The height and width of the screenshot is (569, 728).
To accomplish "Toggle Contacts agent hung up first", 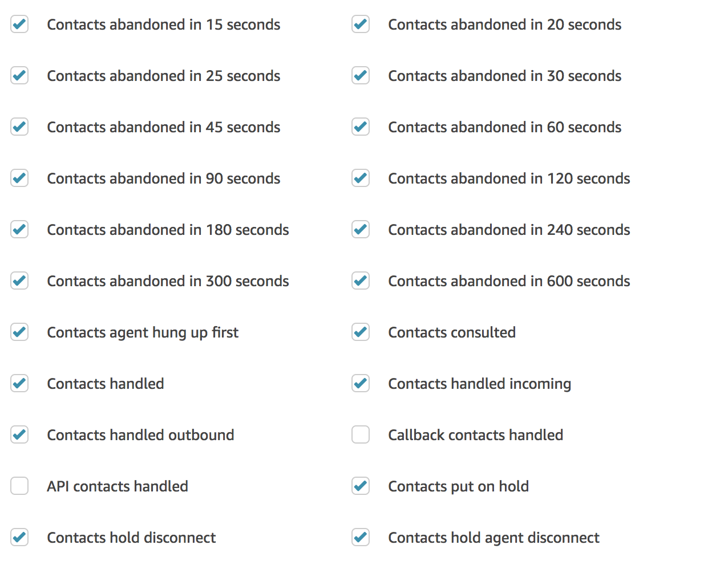I will point(19,332).
